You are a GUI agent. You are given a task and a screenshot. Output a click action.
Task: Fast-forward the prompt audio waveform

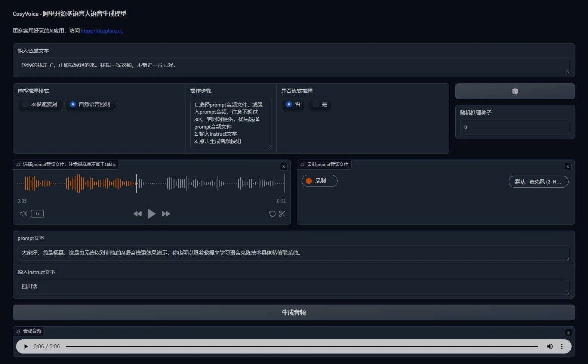(x=166, y=214)
